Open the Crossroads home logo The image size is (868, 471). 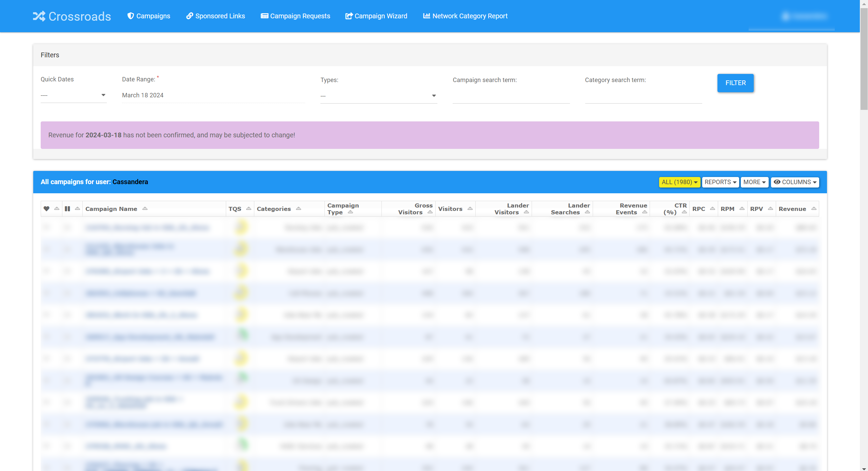point(72,16)
